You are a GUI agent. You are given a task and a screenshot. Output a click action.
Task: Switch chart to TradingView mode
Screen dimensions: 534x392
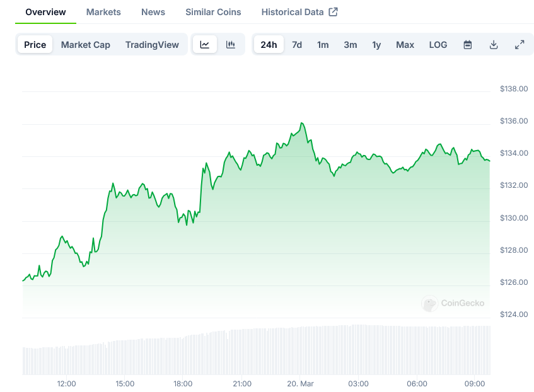[152, 45]
